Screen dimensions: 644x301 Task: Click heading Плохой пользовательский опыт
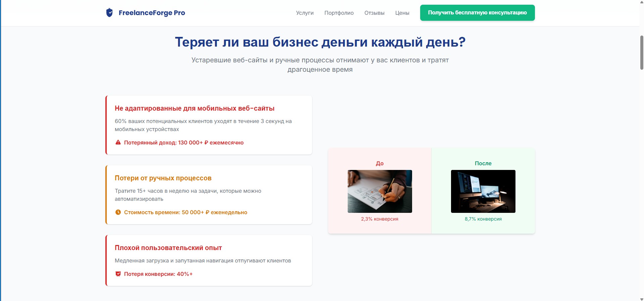point(168,248)
